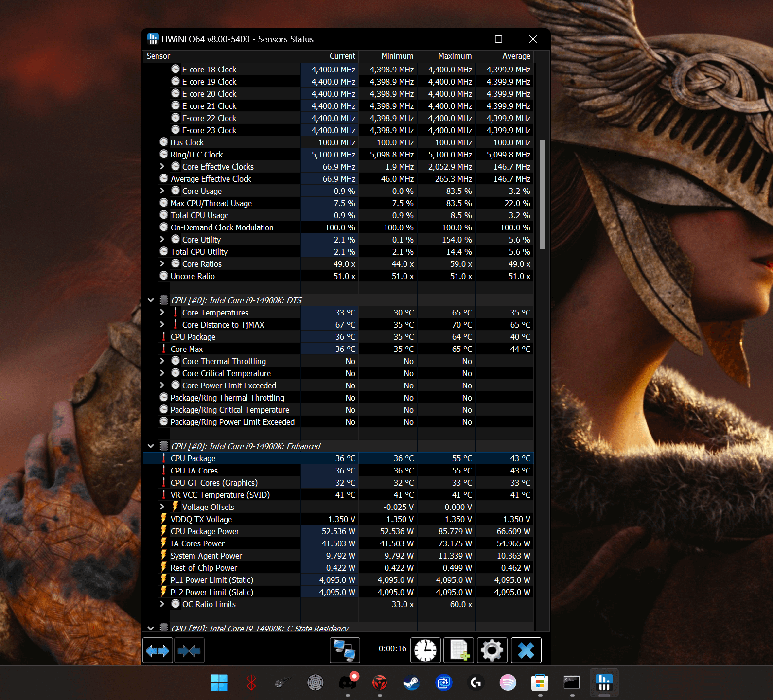Select the Package/Ring Power Limit Exceeded row
Screen dimensions: 773x700
pos(338,422)
